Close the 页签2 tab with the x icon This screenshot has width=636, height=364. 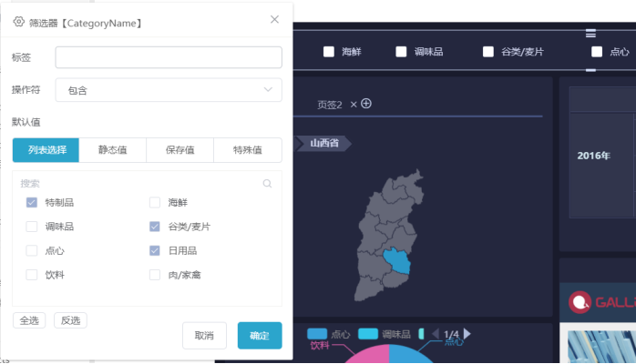(354, 105)
